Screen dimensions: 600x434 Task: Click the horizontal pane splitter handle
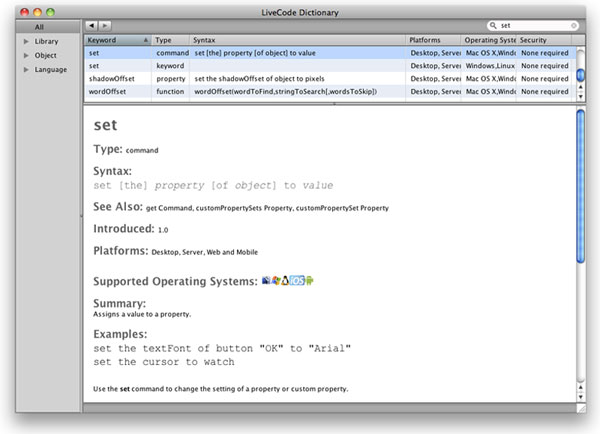click(334, 104)
